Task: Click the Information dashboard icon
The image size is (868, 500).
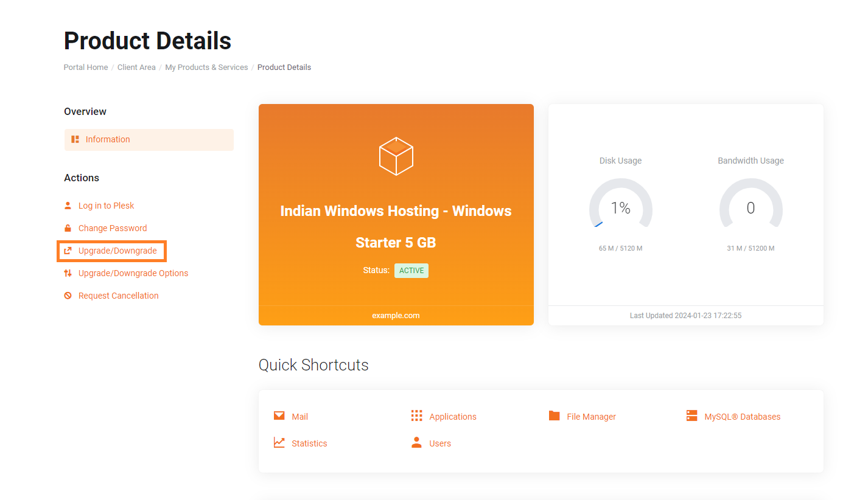Action: point(75,139)
